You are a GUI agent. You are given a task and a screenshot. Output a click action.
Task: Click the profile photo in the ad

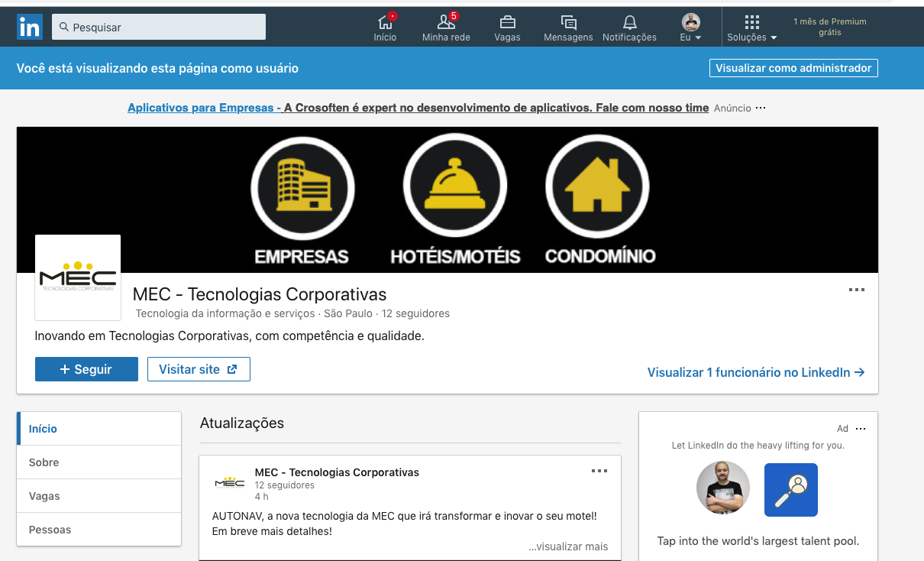tap(723, 488)
